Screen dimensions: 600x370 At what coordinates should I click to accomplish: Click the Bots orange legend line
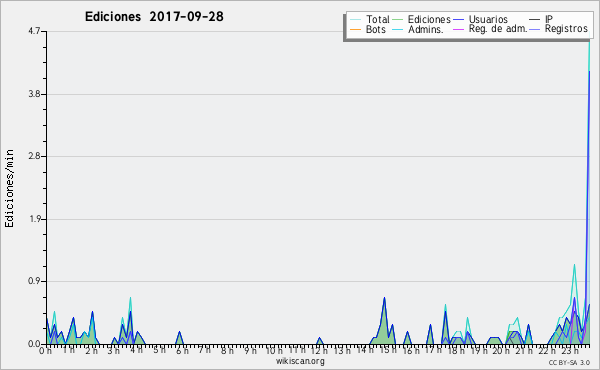(x=355, y=29)
